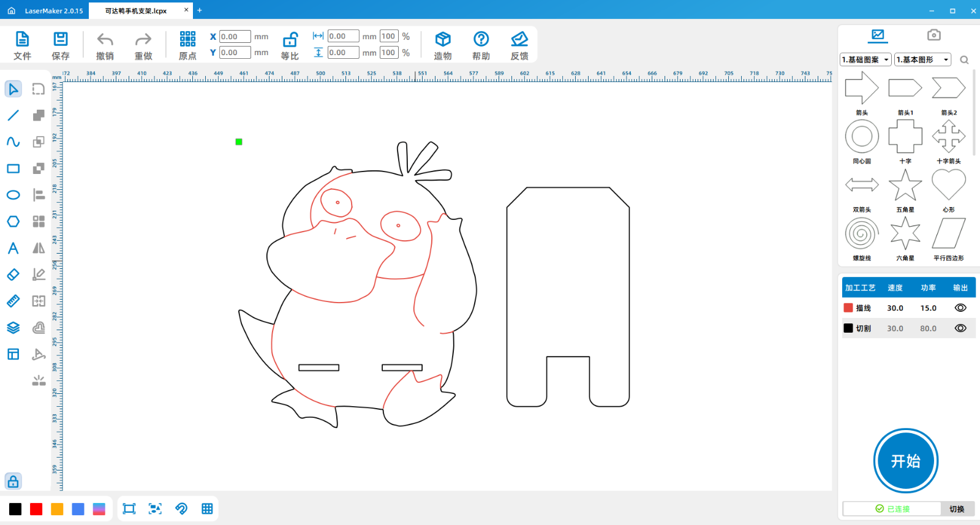Viewport: 980px width, 525px height.
Task: Hide the 切割 layer output
Action: 960,328
